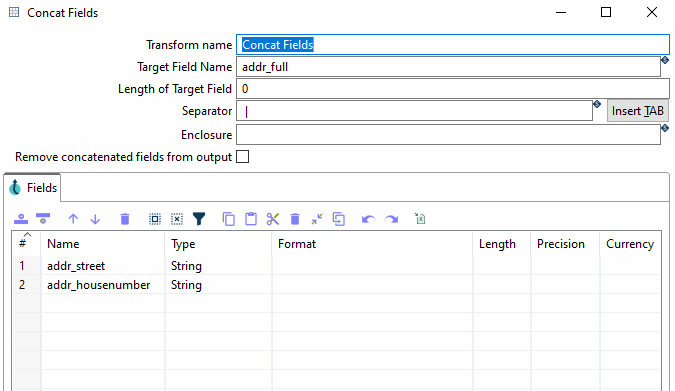The width and height of the screenshot is (675, 391).
Task: Focus the Transform name input field
Action: click(x=453, y=45)
